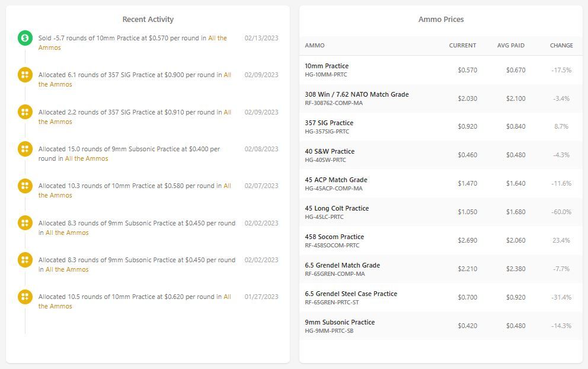Select the 308 Win / 7.62 NATO Match Grade row

tap(441, 98)
